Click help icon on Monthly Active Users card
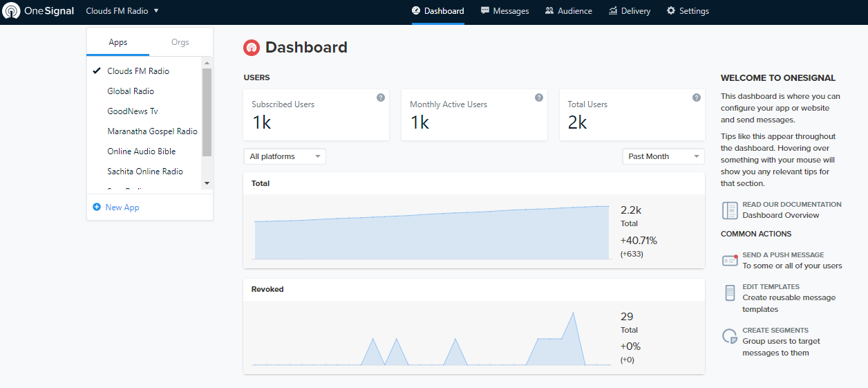Viewport: 868px width, 388px height. click(539, 98)
